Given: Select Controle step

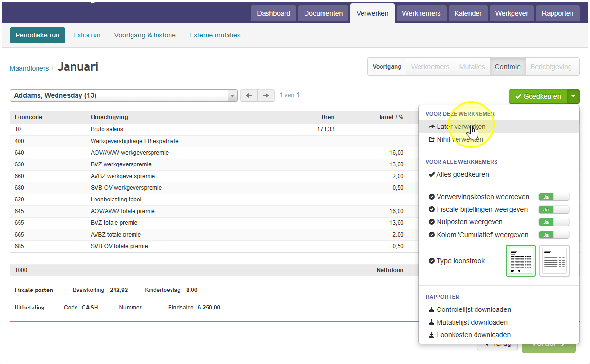Looking at the screenshot, I should (508, 67).
